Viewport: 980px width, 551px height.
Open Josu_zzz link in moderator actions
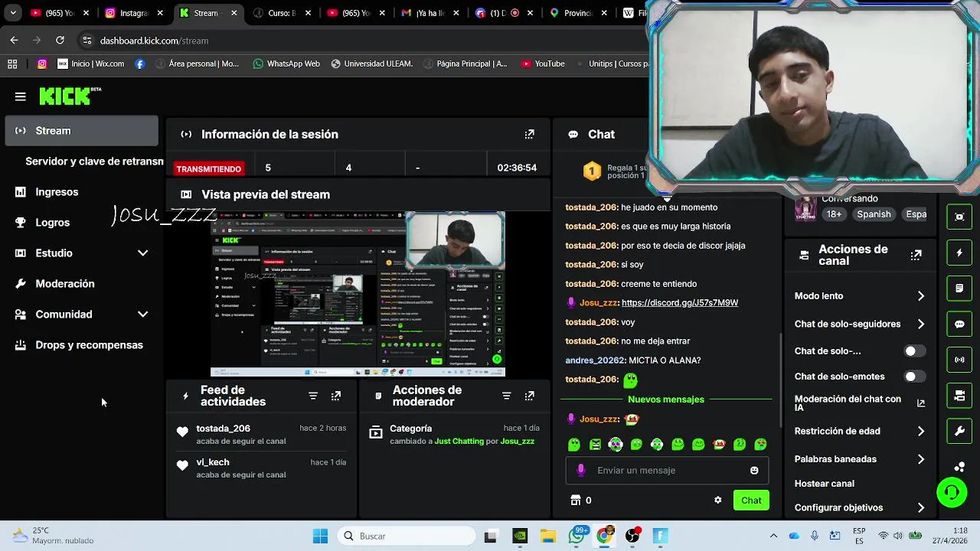tap(518, 442)
